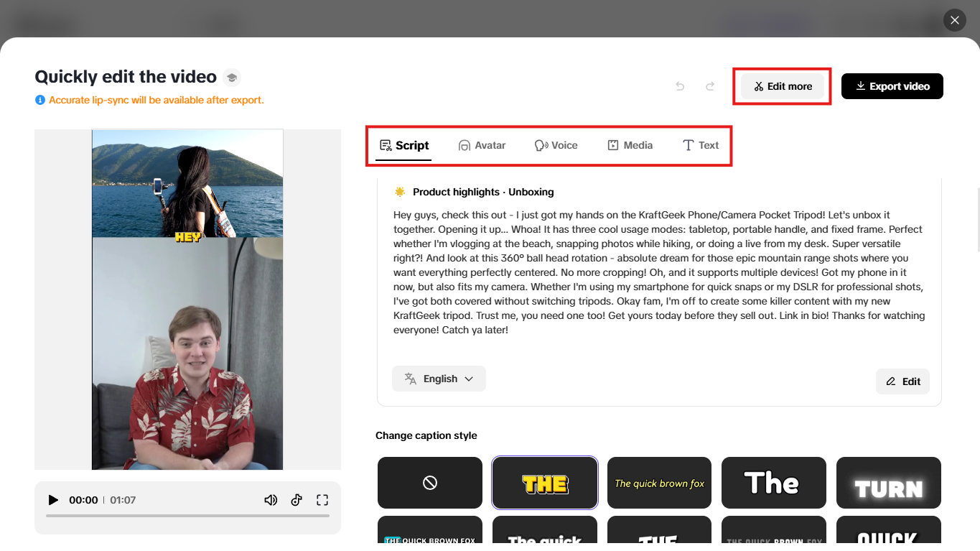Mute the video volume
The width and height of the screenshot is (980, 551).
pyautogui.click(x=271, y=500)
